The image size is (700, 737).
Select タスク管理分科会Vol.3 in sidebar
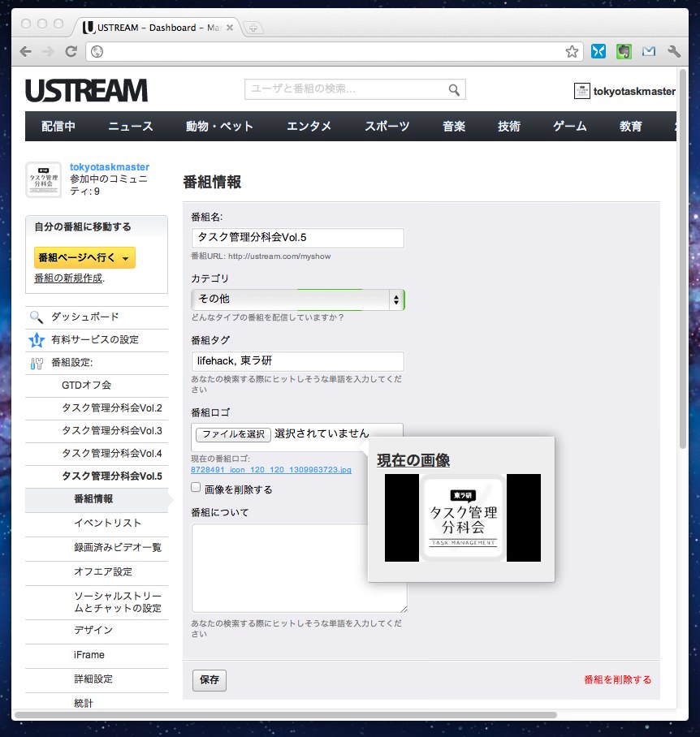point(112,430)
